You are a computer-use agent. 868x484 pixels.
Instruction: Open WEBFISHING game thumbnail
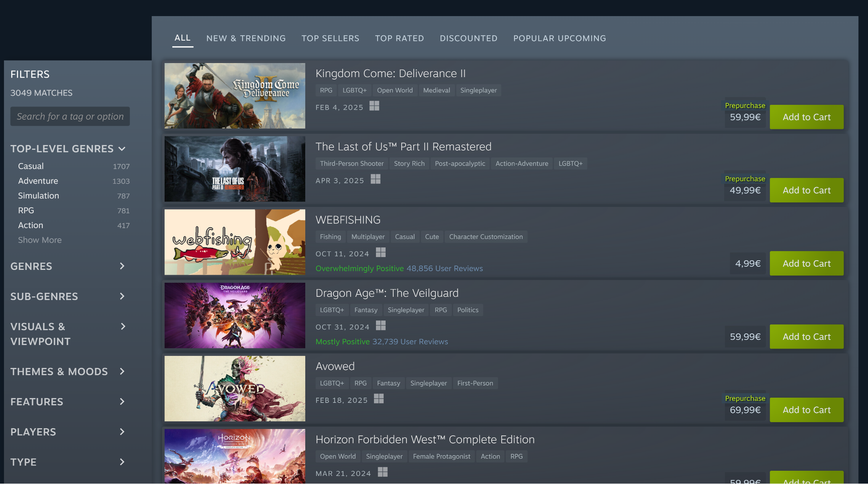235,242
